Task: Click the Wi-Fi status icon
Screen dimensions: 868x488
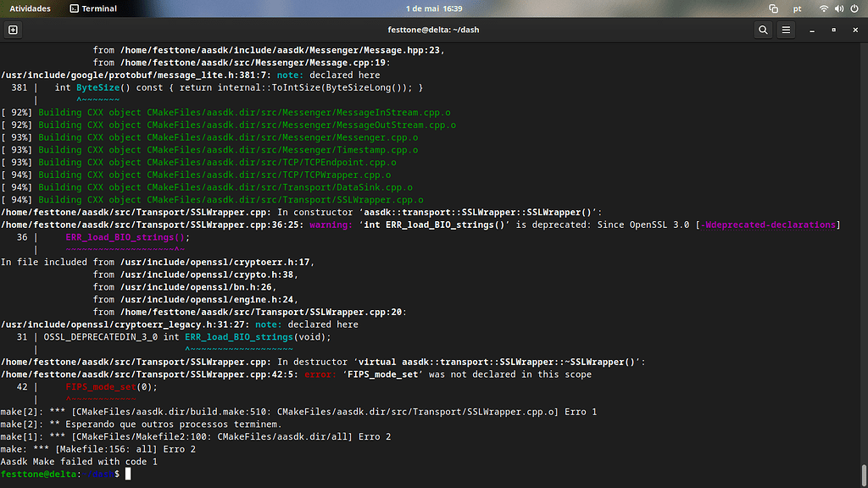Action: pos(825,8)
